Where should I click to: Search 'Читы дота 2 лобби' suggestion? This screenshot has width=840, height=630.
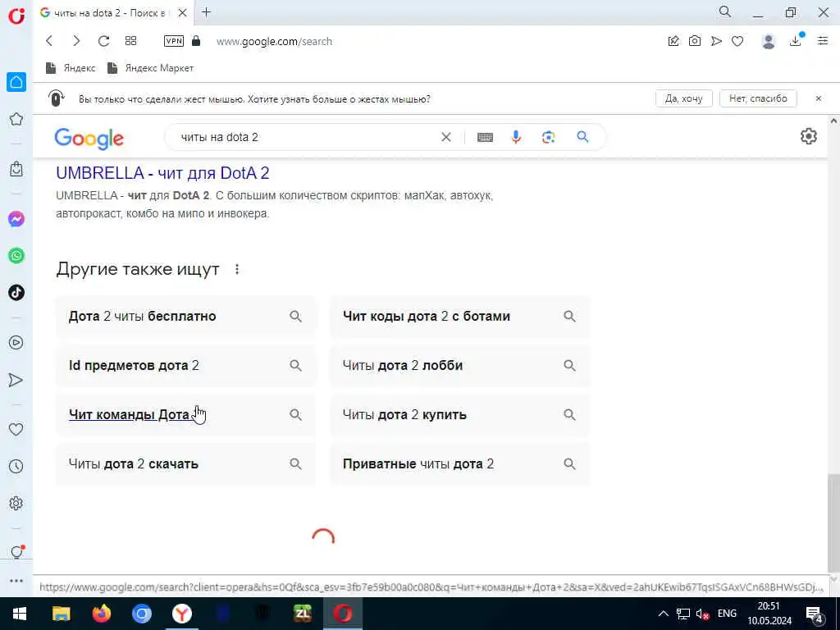pos(460,365)
